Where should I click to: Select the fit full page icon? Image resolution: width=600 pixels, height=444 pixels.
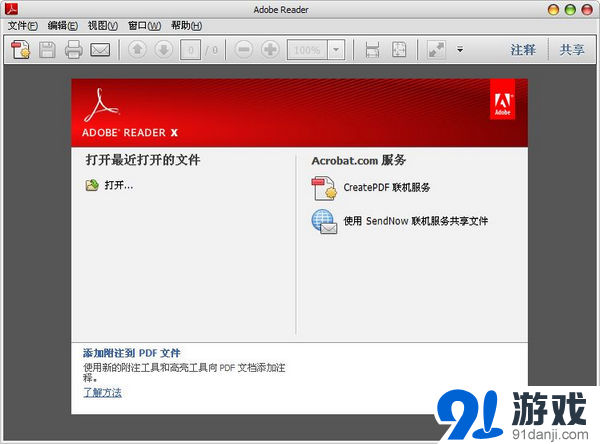coord(399,50)
